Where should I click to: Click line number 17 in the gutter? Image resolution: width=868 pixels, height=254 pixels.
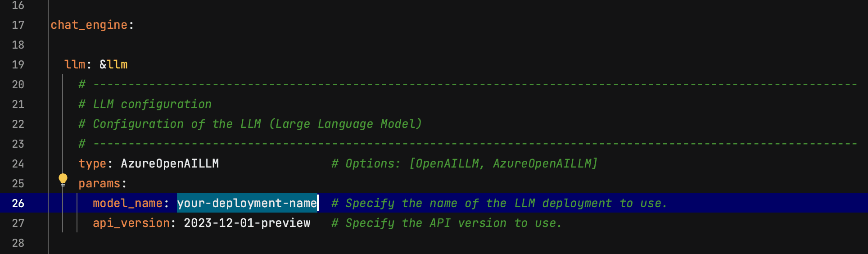tap(18, 25)
